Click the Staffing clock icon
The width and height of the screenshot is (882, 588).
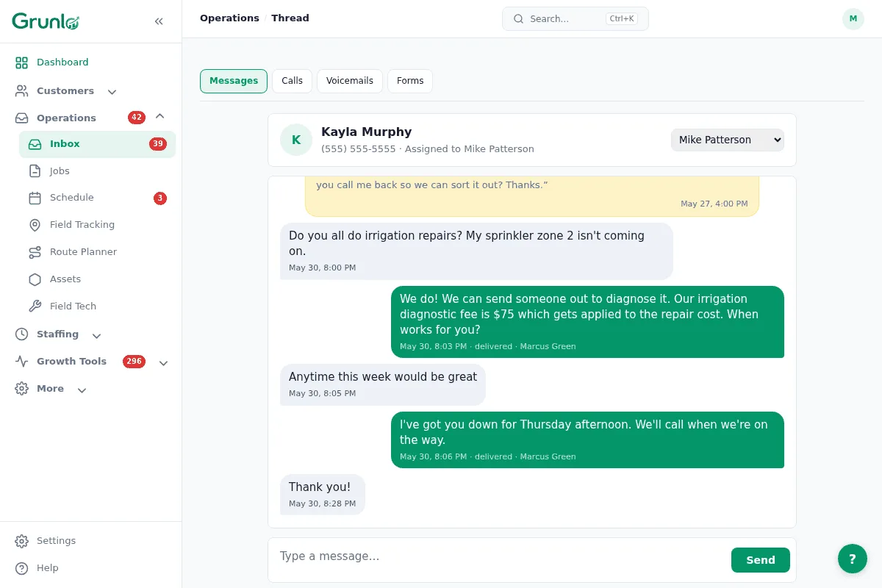point(22,334)
